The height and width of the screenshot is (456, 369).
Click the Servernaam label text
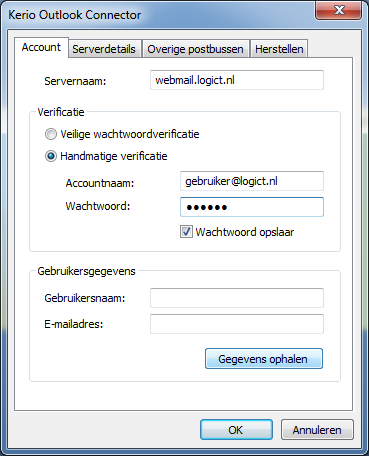pyautogui.click(x=75, y=81)
